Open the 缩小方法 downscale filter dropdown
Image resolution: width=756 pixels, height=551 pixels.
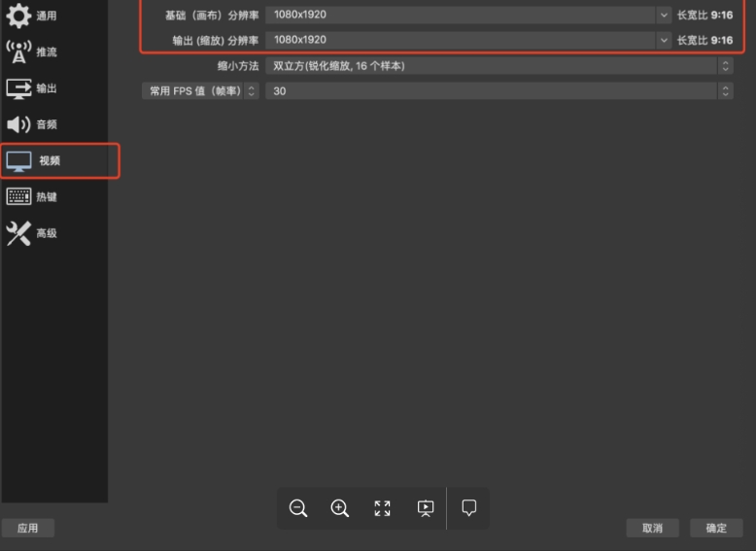(499, 65)
